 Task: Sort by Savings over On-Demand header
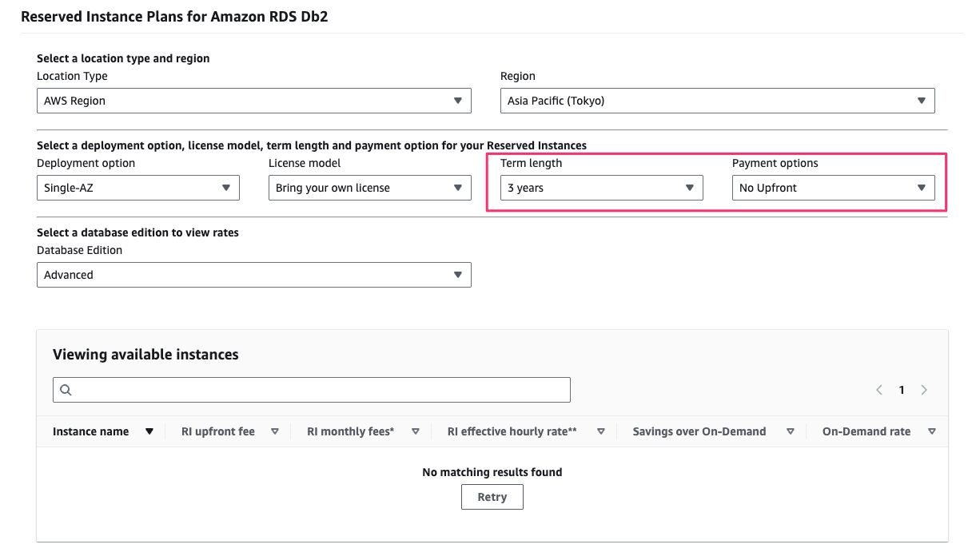(699, 431)
